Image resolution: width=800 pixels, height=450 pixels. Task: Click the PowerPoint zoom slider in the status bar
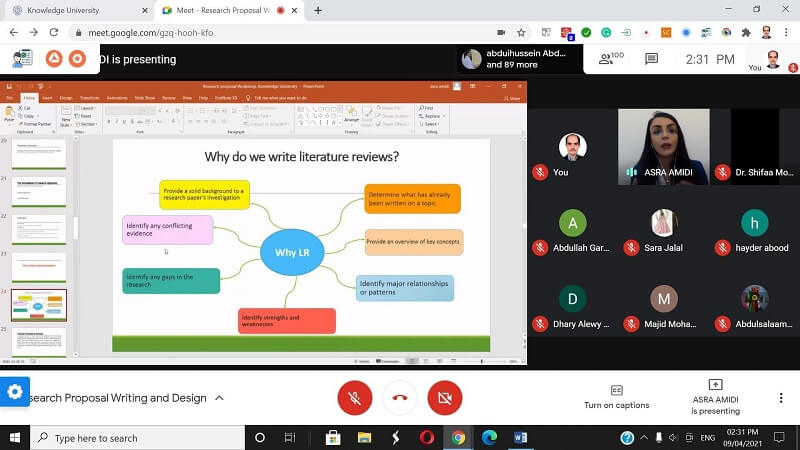click(x=482, y=361)
